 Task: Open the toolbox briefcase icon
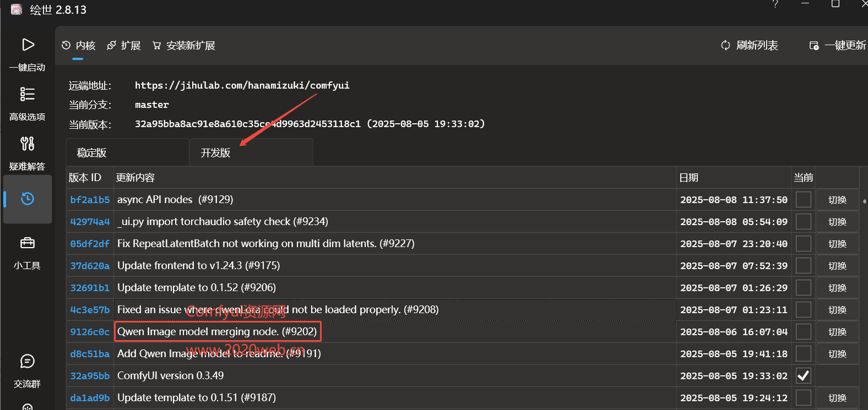pyautogui.click(x=28, y=243)
